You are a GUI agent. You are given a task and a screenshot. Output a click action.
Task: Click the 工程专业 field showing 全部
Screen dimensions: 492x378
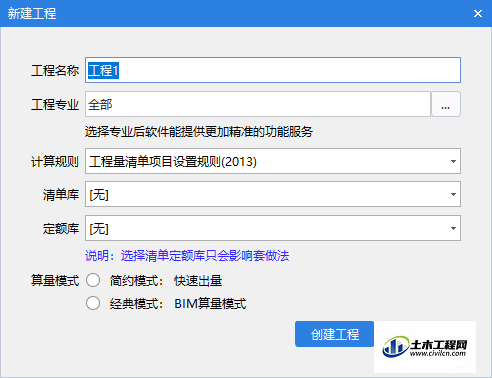[x=258, y=104]
